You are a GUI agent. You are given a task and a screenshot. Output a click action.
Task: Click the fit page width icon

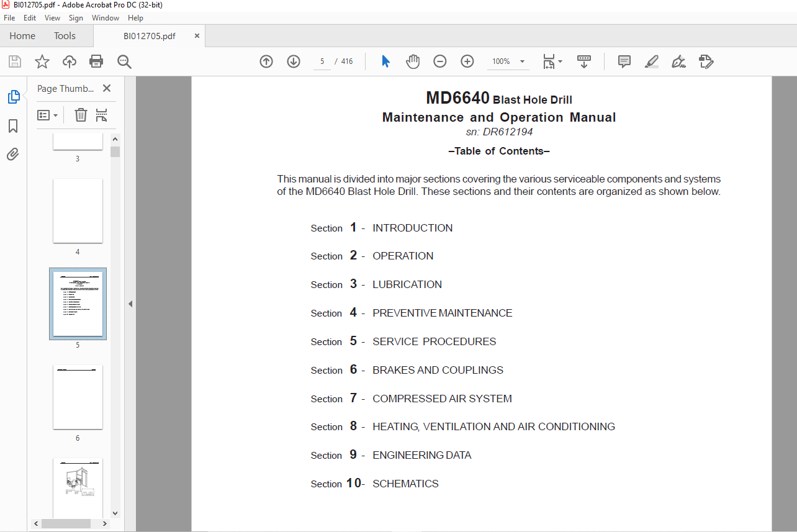[x=549, y=61]
